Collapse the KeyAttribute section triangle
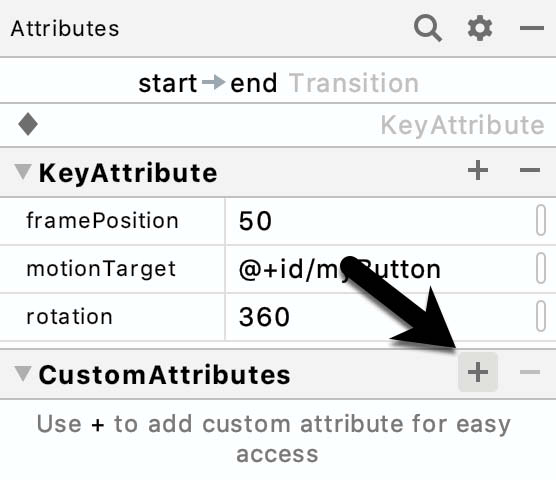 point(23,172)
